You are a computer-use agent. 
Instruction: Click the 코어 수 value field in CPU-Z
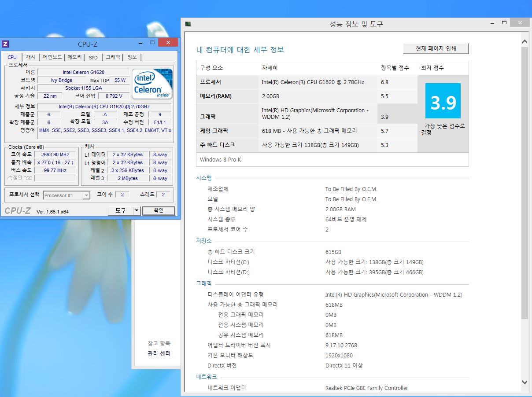[x=122, y=195]
